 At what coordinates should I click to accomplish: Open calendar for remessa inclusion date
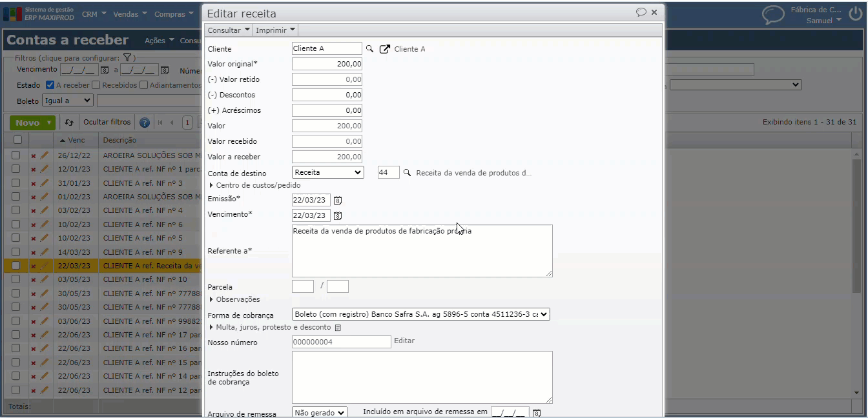tap(536, 412)
